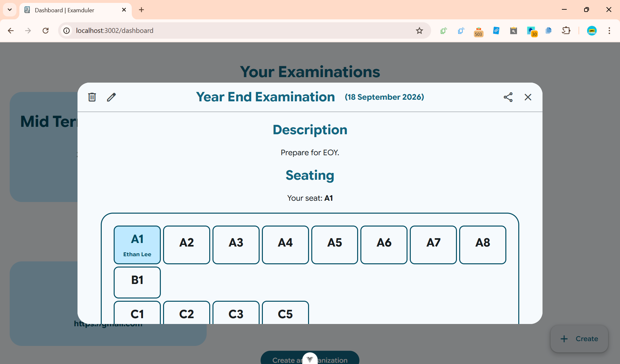620x364 pixels.
Task: Delete the exam using the trash icon
Action: pyautogui.click(x=92, y=97)
